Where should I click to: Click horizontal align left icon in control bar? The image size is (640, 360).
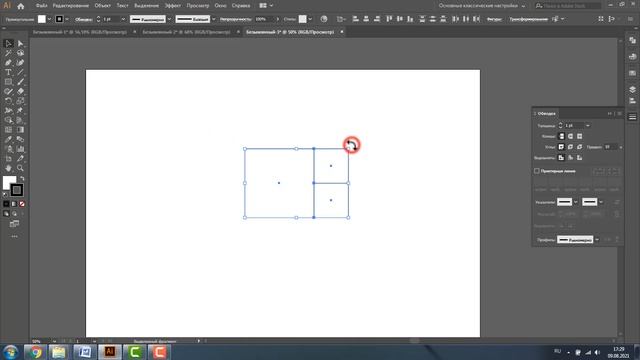pos(356,19)
